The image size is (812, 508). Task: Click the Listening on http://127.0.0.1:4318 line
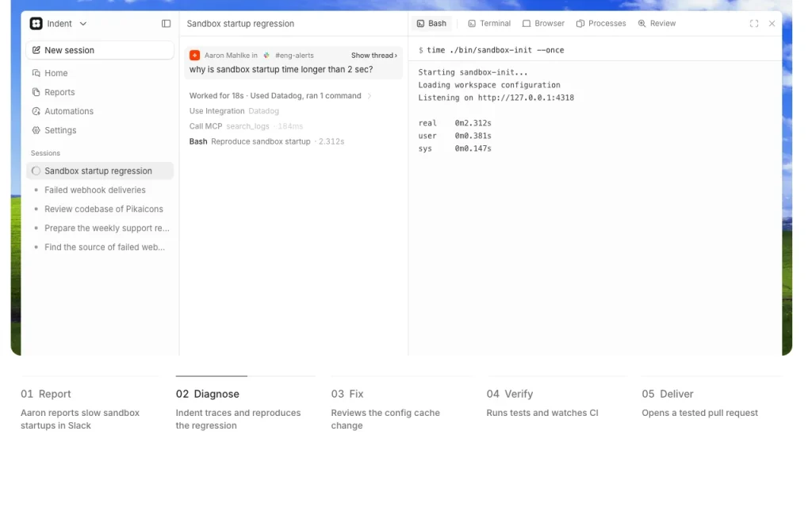pos(496,98)
